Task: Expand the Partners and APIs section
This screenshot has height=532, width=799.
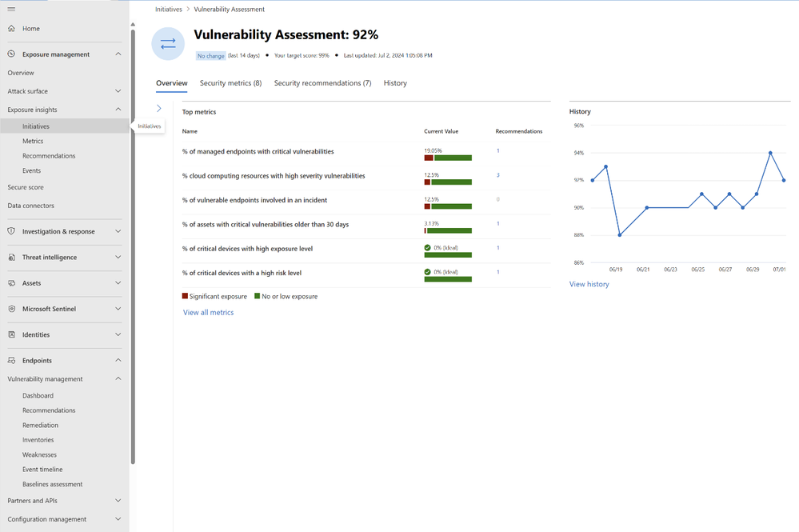Action: (x=118, y=501)
